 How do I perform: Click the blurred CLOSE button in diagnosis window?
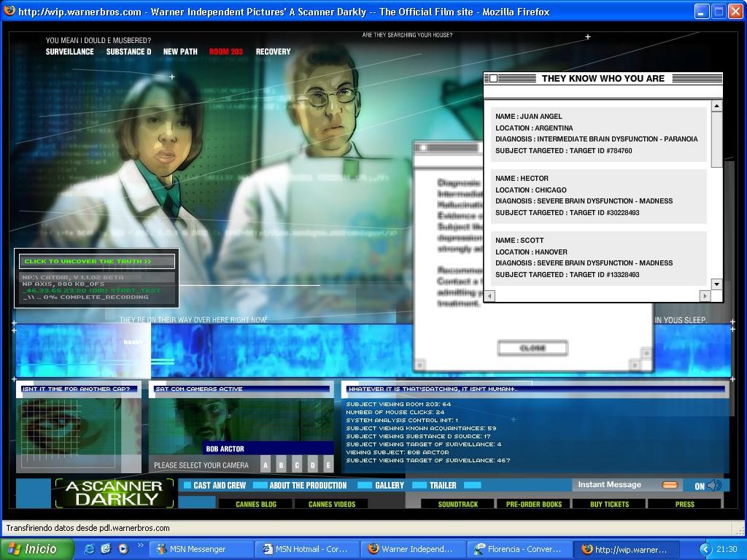533,348
